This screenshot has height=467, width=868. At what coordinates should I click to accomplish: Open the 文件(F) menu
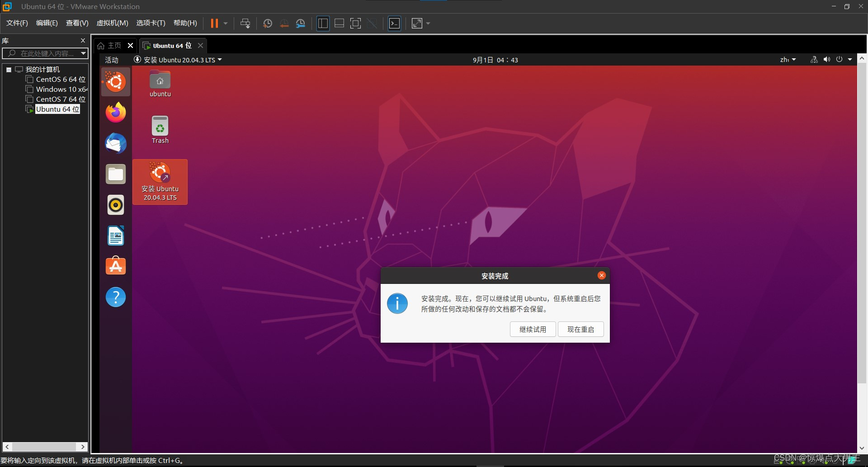pyautogui.click(x=17, y=23)
